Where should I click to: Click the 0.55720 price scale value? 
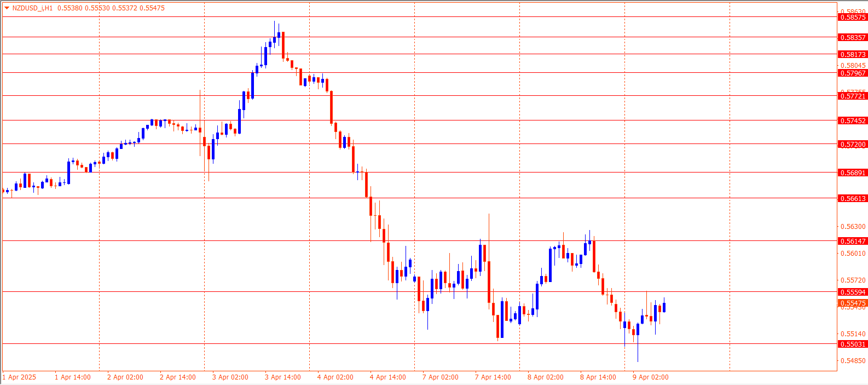(x=853, y=280)
